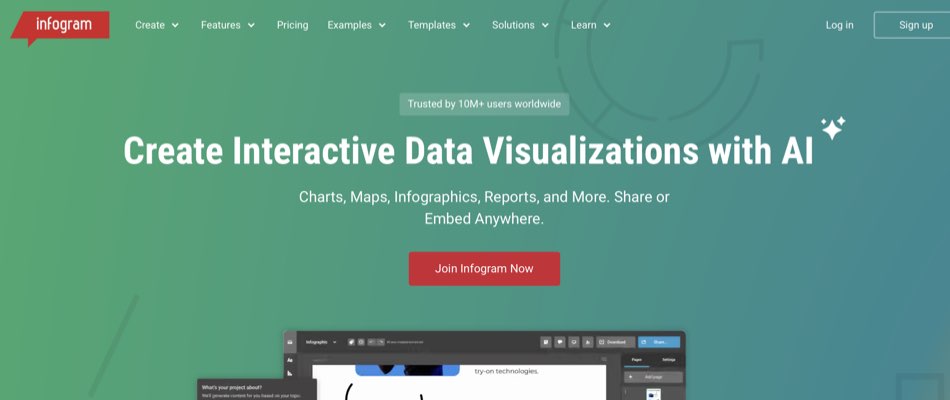
Task: Click the comment icon in preview toolbar
Action: point(559,342)
